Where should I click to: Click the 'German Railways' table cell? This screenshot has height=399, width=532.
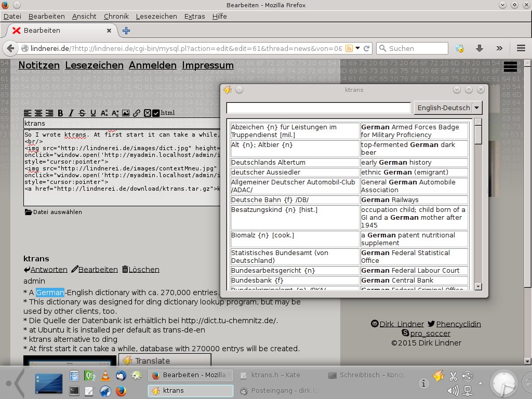414,200
